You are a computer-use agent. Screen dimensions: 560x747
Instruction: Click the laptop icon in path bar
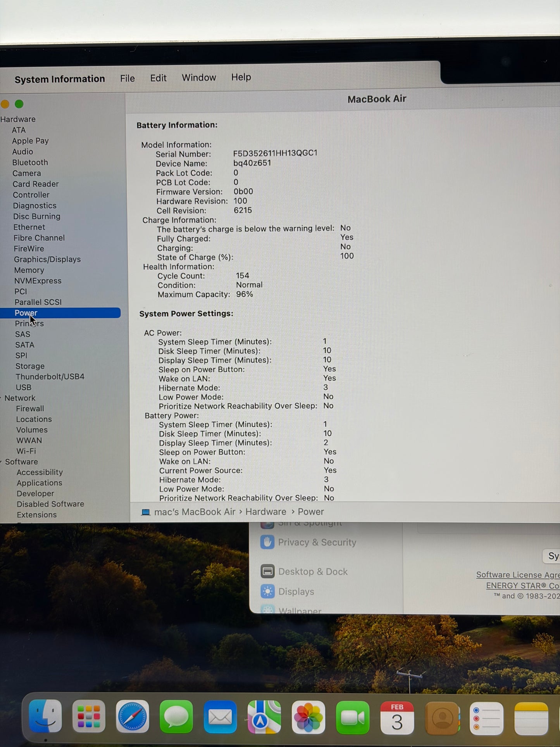[x=146, y=512]
